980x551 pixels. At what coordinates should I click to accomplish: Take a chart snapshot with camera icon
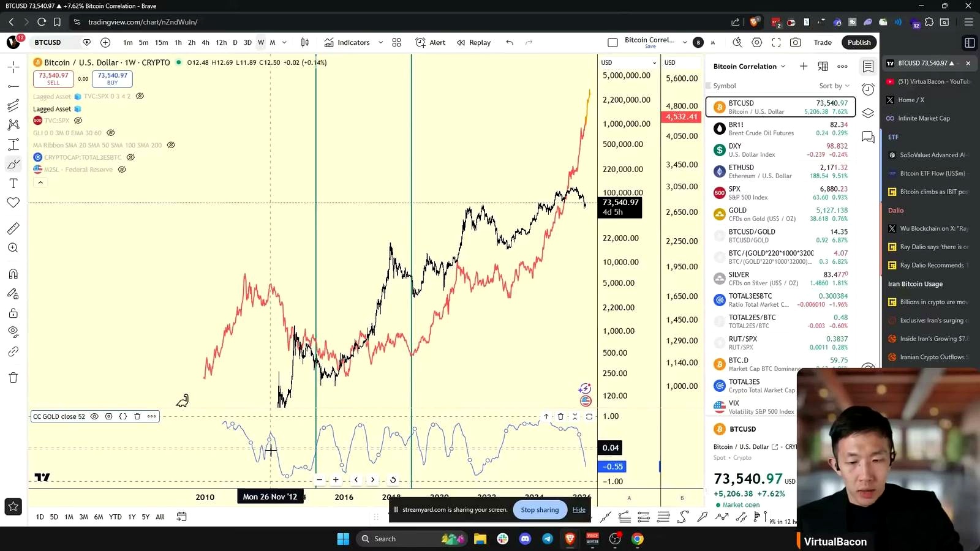(x=795, y=42)
